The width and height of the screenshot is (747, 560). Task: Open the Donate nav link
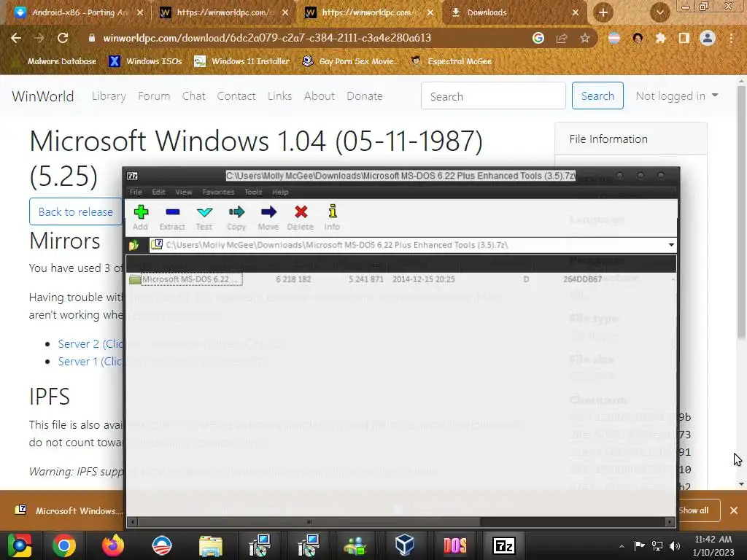365,96
